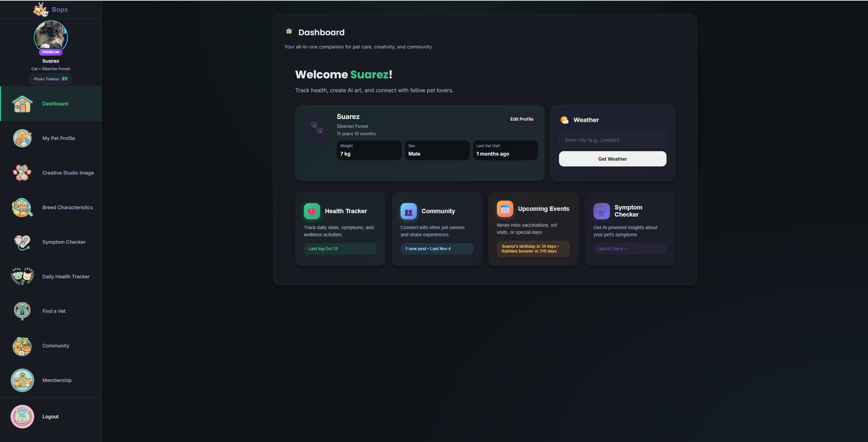Click the Upcoming Events calendar icon

pyautogui.click(x=505, y=209)
